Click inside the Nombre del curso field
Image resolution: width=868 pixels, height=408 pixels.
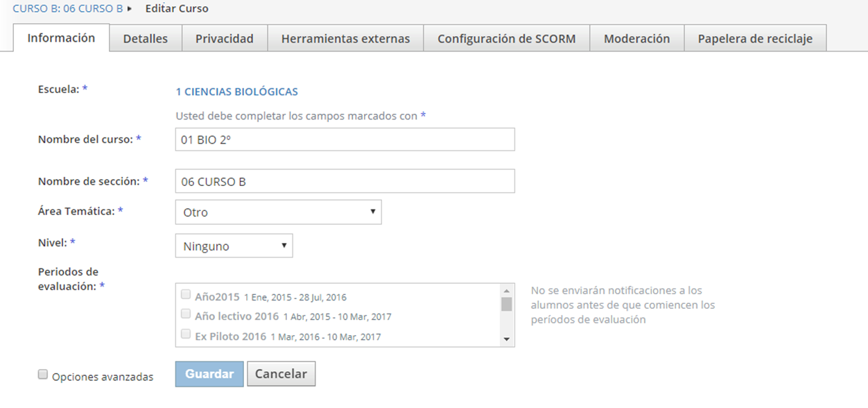[x=345, y=139]
